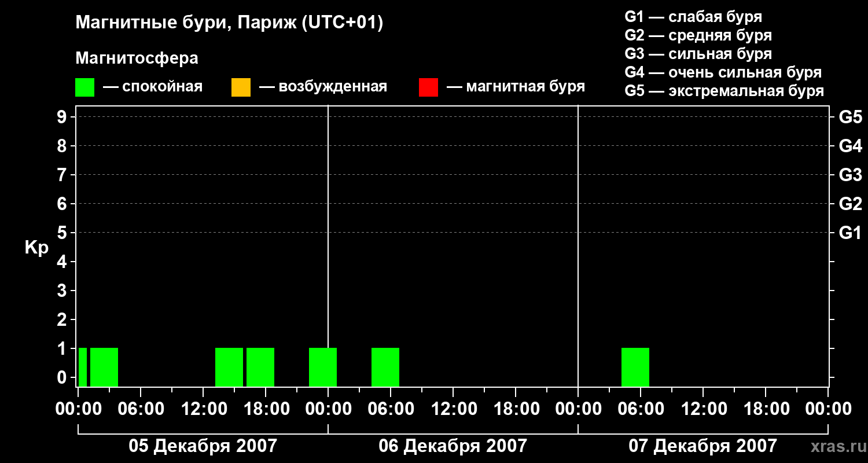Viewport: 868px width, 463px height.
Task: Click the green 'спокойная' legend swatch
Action: 84,87
